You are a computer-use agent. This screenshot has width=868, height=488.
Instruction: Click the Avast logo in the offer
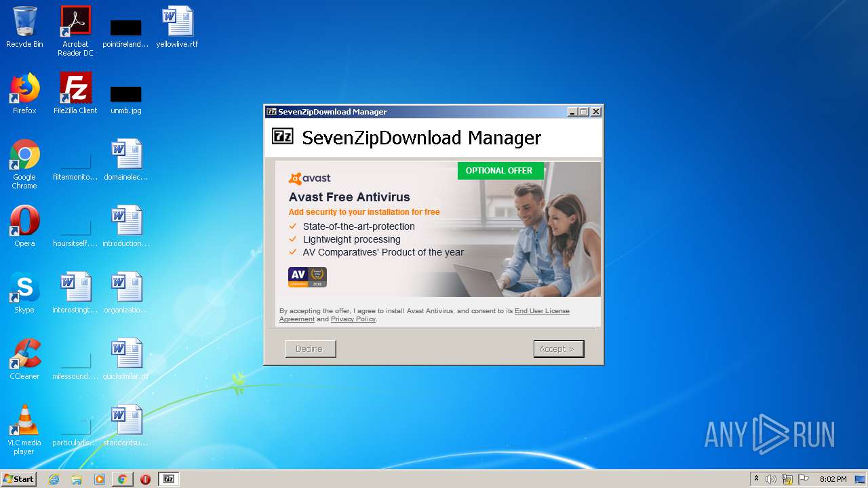[310, 178]
